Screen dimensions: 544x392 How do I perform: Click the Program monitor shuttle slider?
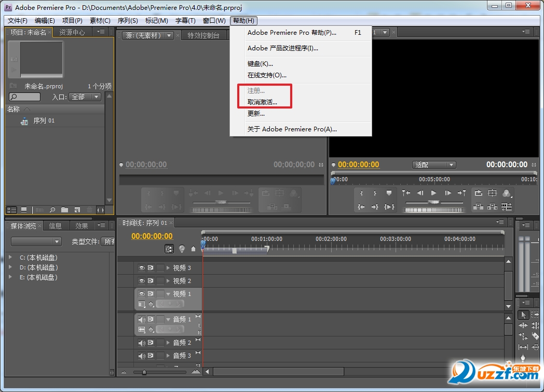coord(433,202)
